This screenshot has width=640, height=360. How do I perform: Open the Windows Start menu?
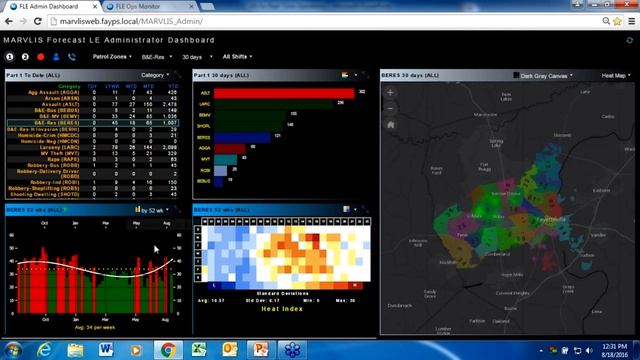pos(12,350)
